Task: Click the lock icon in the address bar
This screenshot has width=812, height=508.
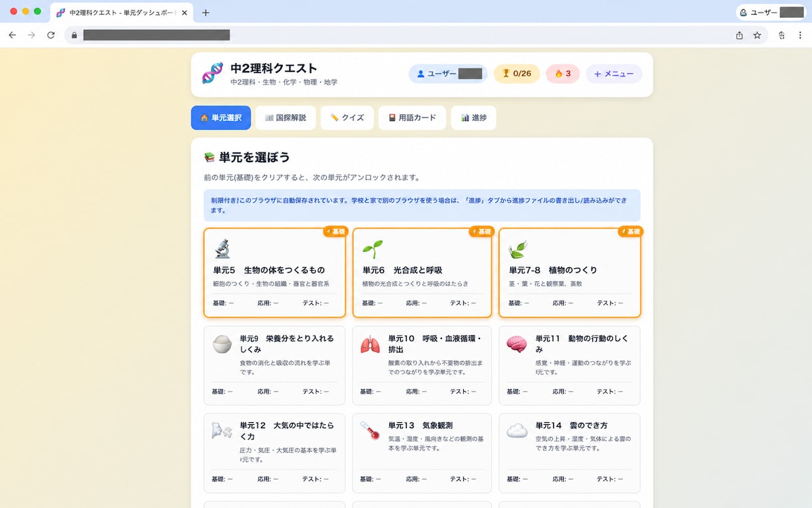Action: (74, 35)
